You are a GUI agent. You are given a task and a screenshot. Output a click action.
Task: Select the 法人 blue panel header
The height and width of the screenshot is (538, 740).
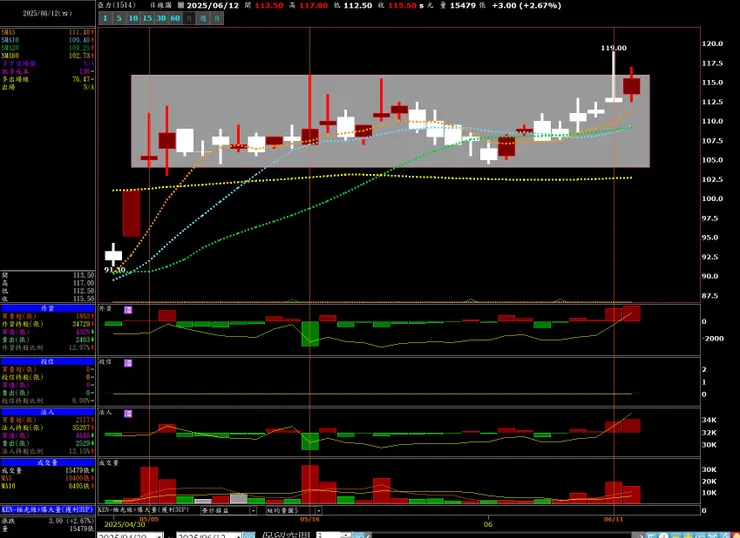48,412
